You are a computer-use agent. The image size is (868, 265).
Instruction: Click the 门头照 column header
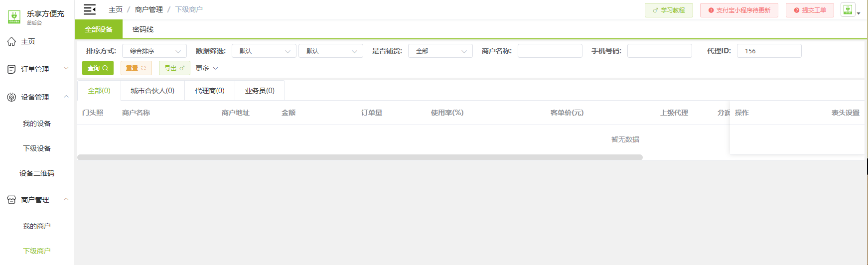tap(93, 113)
